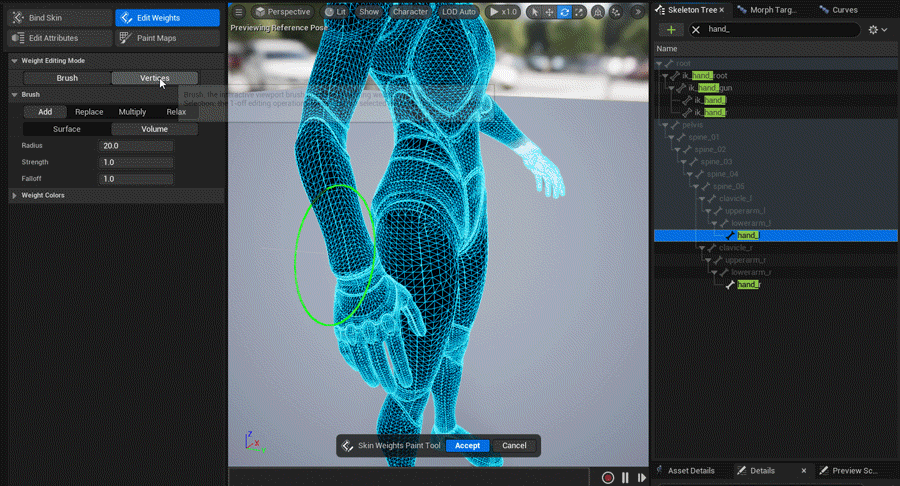Click the green plus add bone button
Image resolution: width=900 pixels, height=486 pixels.
point(671,29)
